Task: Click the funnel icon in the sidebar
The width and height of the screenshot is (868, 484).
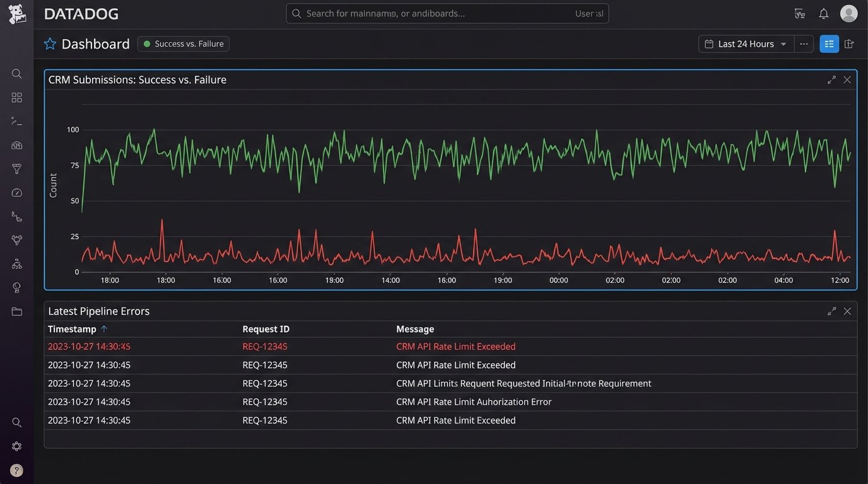Action: coord(17,169)
